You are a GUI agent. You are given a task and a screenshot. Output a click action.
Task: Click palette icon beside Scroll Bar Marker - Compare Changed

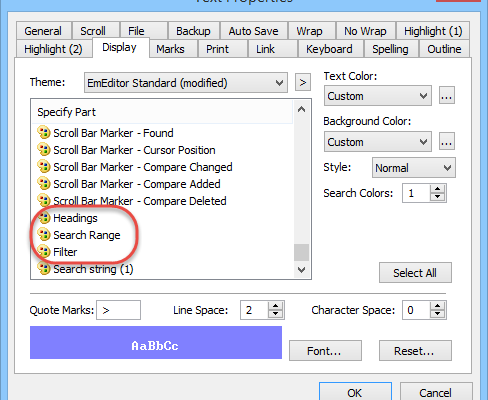coord(44,167)
